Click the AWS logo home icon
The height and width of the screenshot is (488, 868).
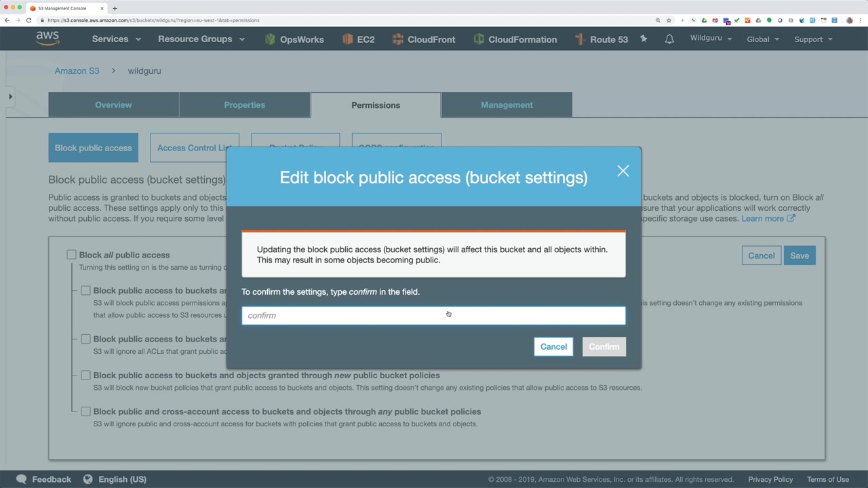click(47, 39)
